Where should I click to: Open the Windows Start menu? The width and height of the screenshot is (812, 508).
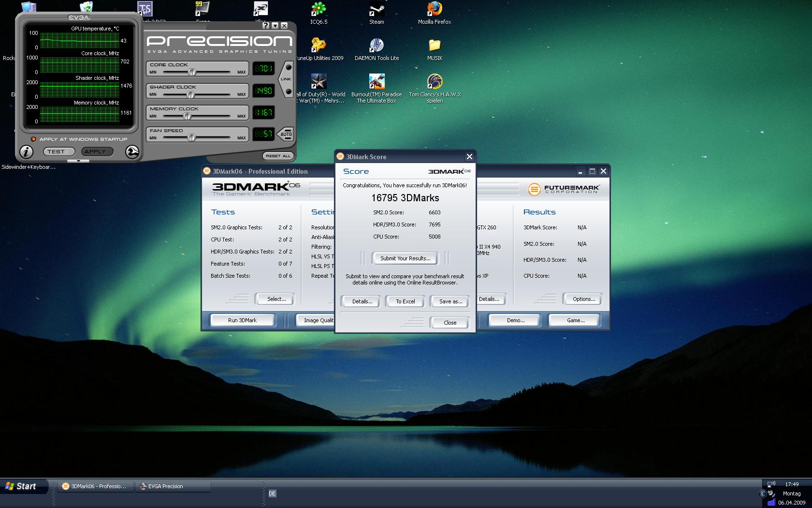[23, 486]
